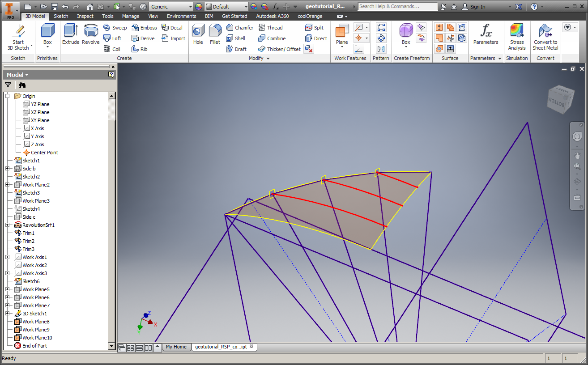Select the Thread tool
The height and width of the screenshot is (365, 588).
coord(270,28)
